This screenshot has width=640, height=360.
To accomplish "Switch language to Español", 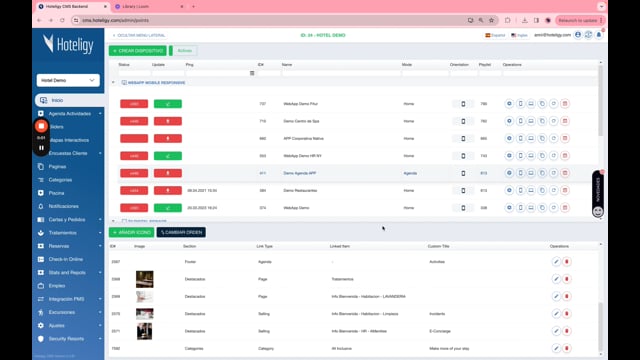I will tap(495, 36).
